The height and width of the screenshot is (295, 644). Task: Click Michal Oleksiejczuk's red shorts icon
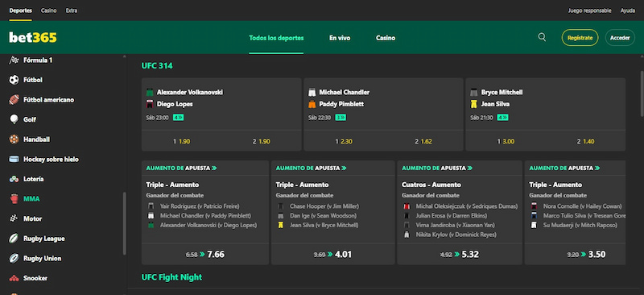[x=407, y=206]
